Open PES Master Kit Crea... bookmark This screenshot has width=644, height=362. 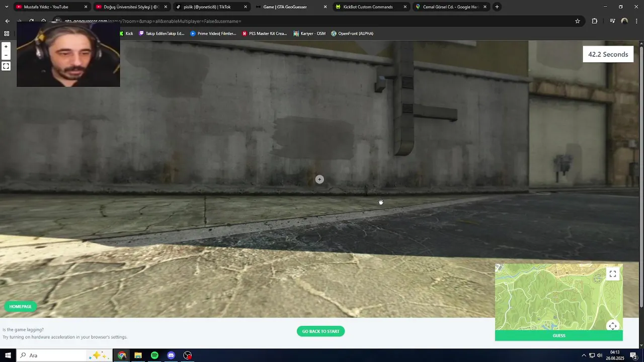tap(265, 34)
